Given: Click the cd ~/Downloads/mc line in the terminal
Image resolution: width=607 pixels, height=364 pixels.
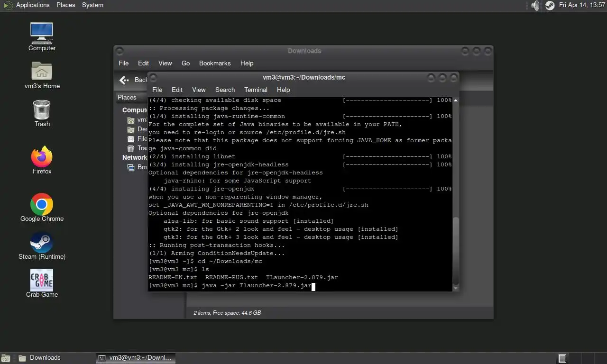Looking at the screenshot, I should pyautogui.click(x=205, y=261).
